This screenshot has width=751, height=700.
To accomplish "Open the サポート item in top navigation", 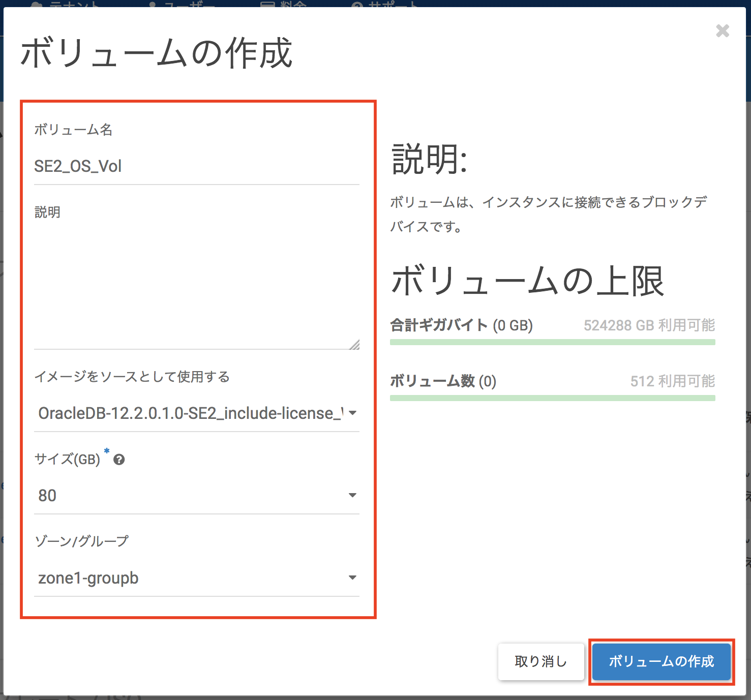I will pos(385,4).
